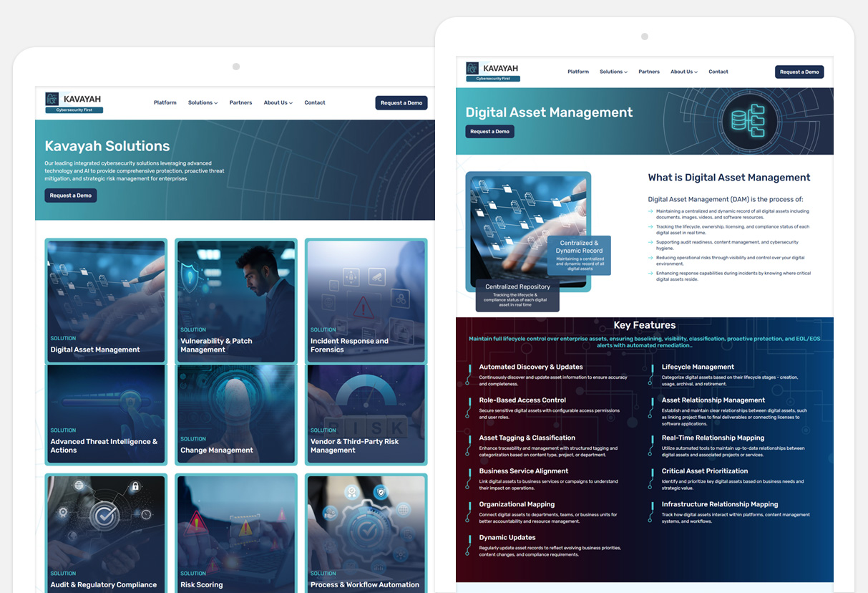Click the Lifecycle Management feature heading
Screen dimensions: 868x593
698,367
